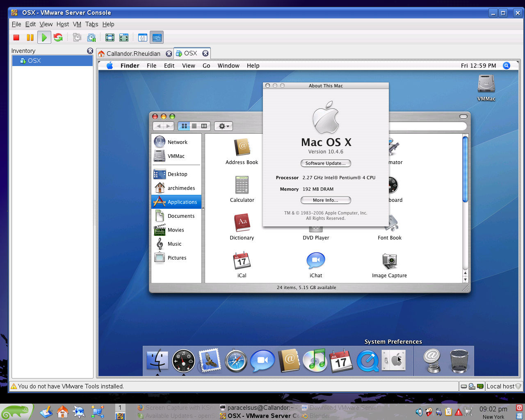Open Finder from the Mac dock
The height and width of the screenshot is (420, 525).
point(157,361)
